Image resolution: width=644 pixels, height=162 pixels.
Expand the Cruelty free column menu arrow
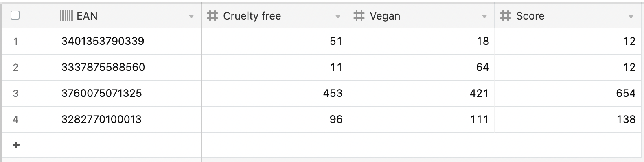click(x=338, y=17)
